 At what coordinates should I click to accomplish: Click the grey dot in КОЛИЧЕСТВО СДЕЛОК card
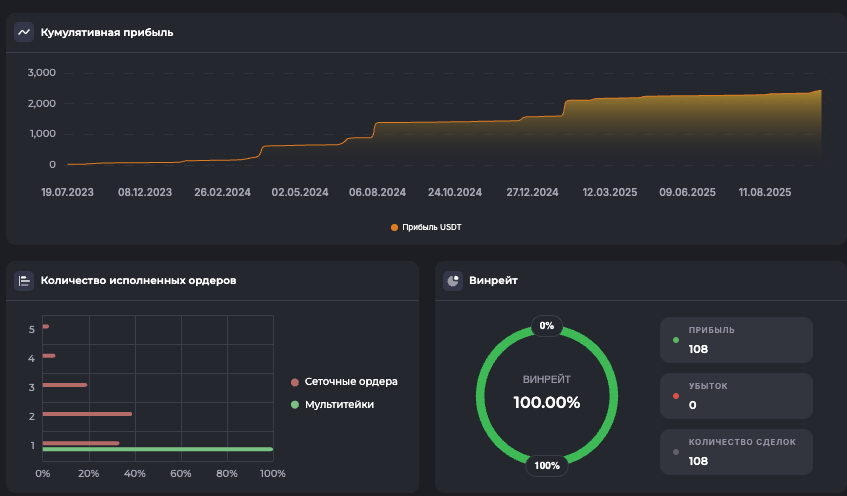point(676,452)
